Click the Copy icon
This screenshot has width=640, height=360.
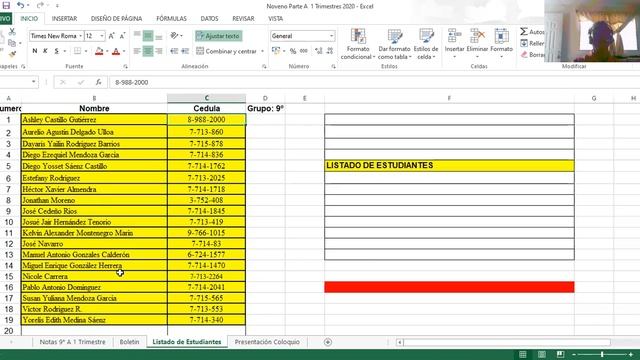point(12,42)
